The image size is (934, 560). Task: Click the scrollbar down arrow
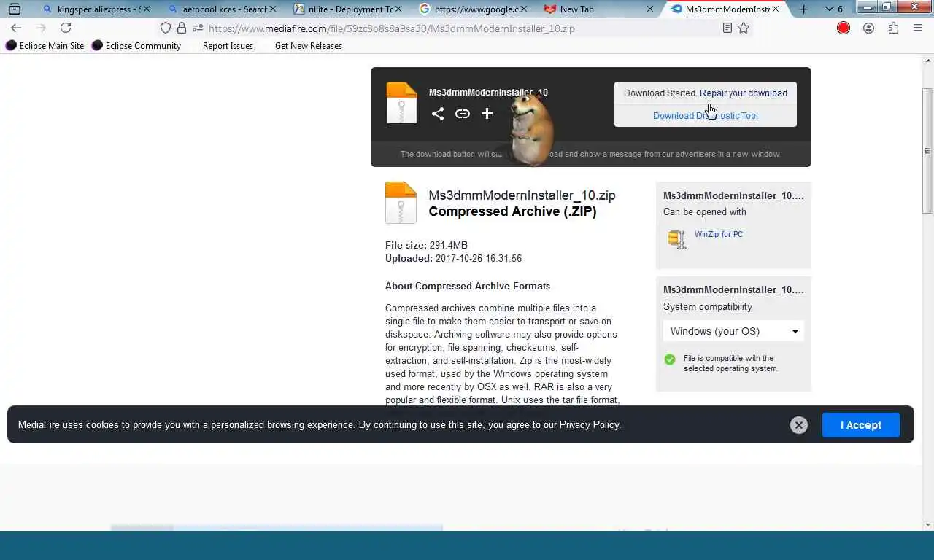tap(928, 524)
